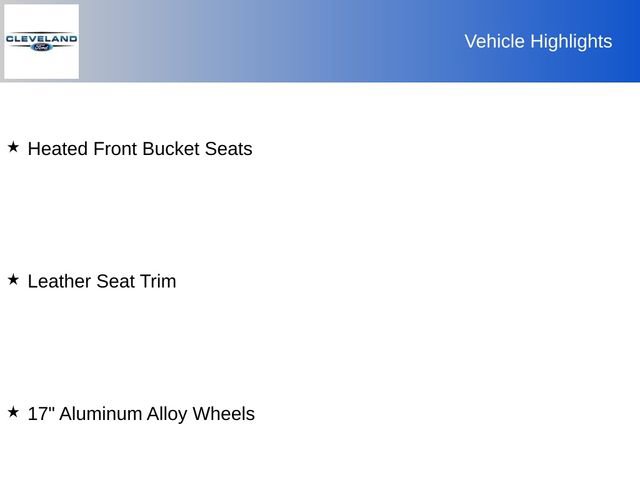
Task: Click the Cleveland Ford dealership logo
Action: 41,41
